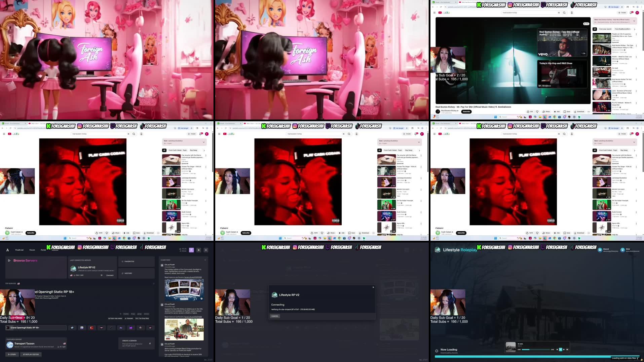Screen dimensions: 644x362
Task: Cancel the Lifestyle RP V2 connection
Action: (275, 316)
